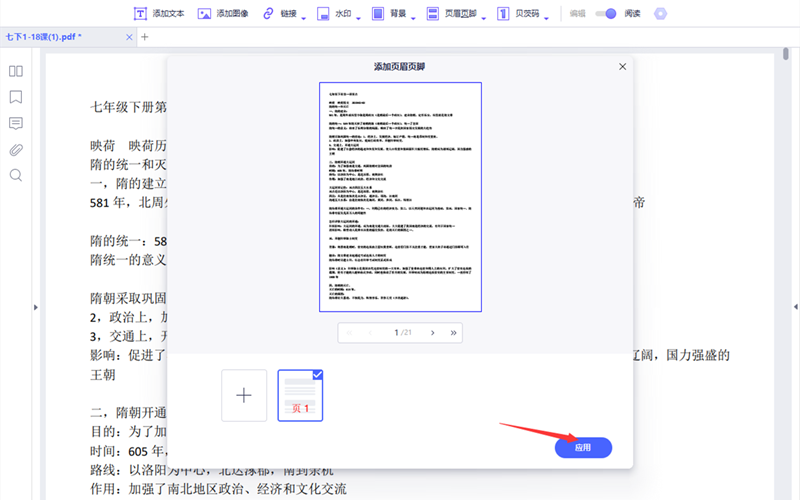Image resolution: width=800 pixels, height=500 pixels.
Task: Go to next page in preview
Action: (432, 332)
